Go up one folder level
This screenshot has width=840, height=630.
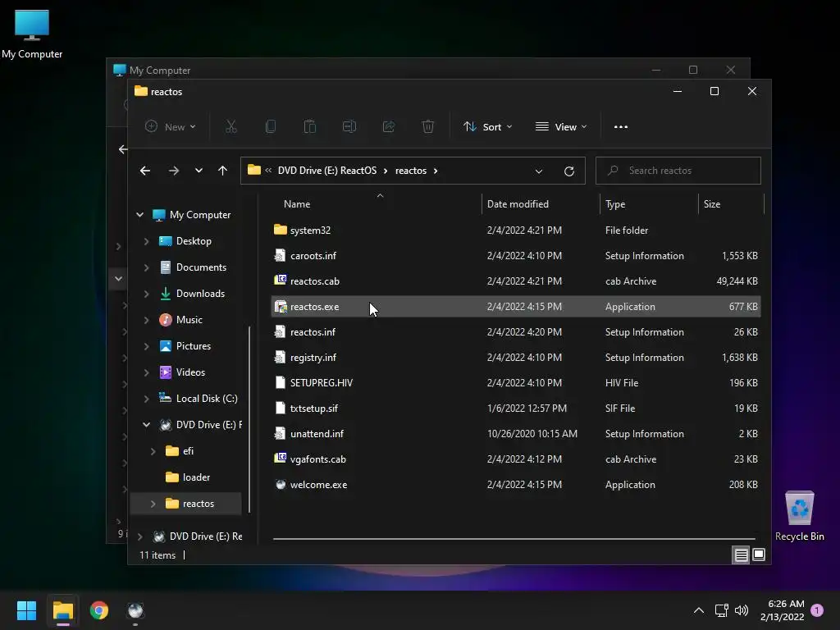click(x=222, y=171)
